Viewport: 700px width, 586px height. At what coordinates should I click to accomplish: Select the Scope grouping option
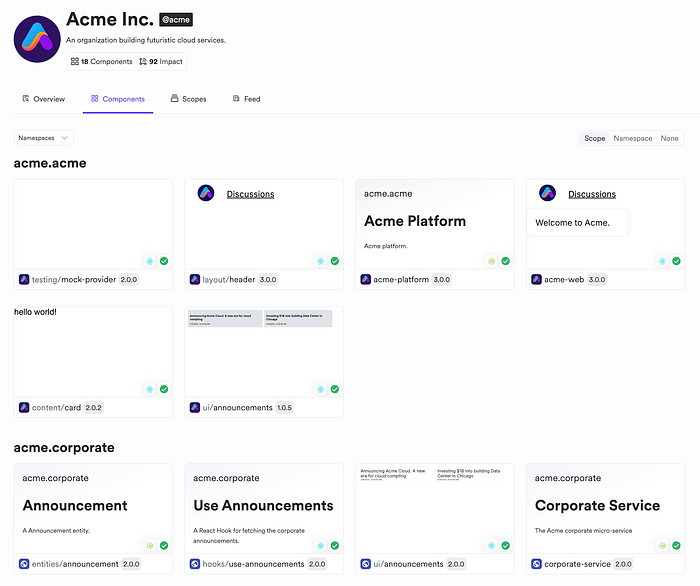[x=595, y=139]
